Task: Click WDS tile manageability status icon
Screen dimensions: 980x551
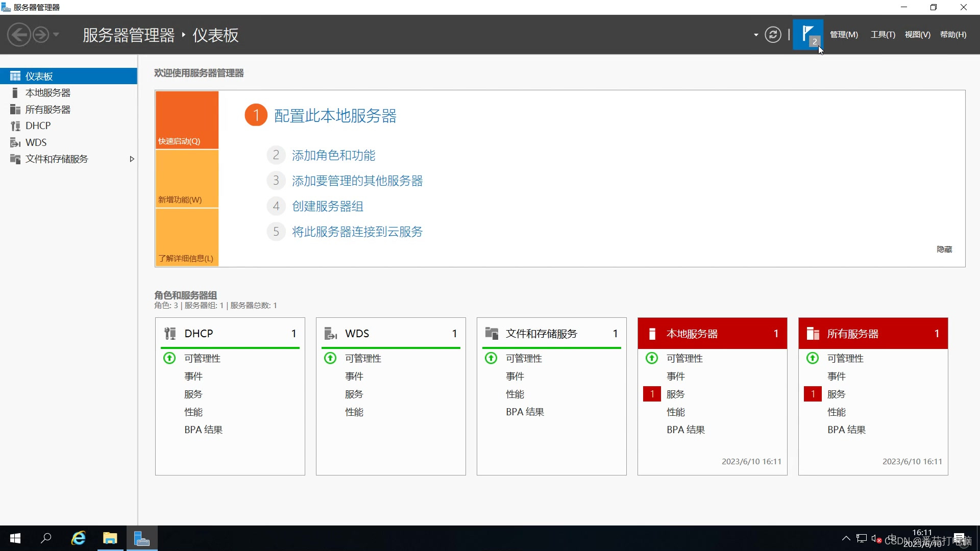Action: click(x=330, y=358)
